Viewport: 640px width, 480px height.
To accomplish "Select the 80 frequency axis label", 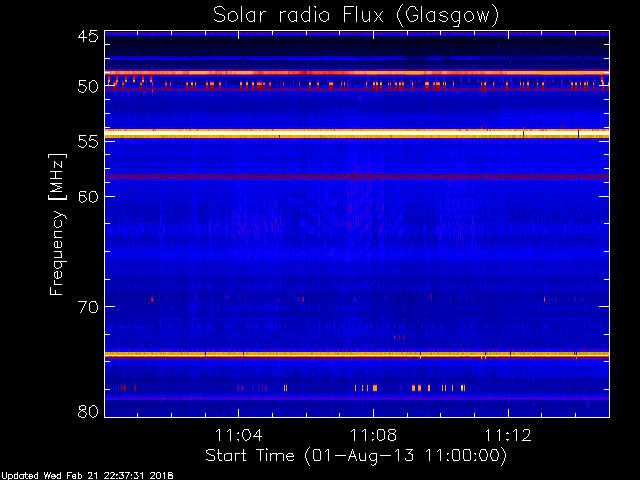I will 88,411.
